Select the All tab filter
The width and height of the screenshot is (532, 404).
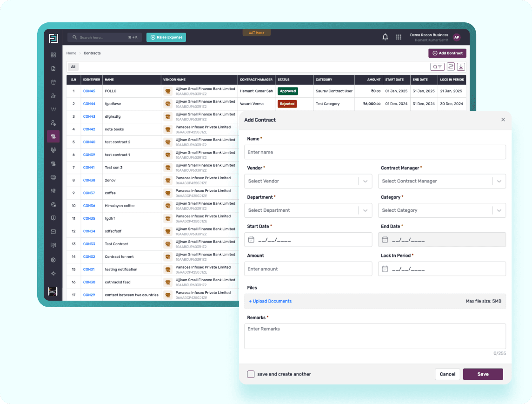(x=73, y=67)
